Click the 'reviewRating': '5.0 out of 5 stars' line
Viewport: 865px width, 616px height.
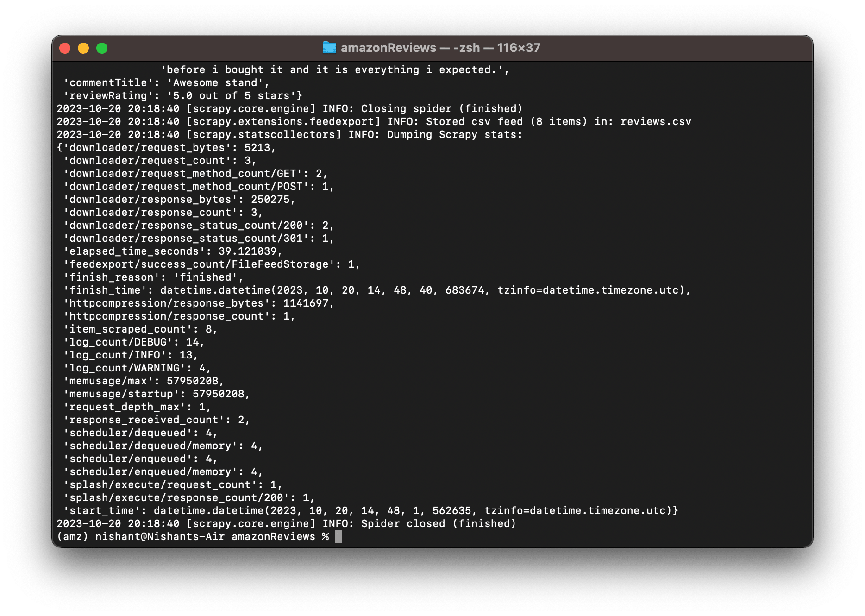[182, 96]
